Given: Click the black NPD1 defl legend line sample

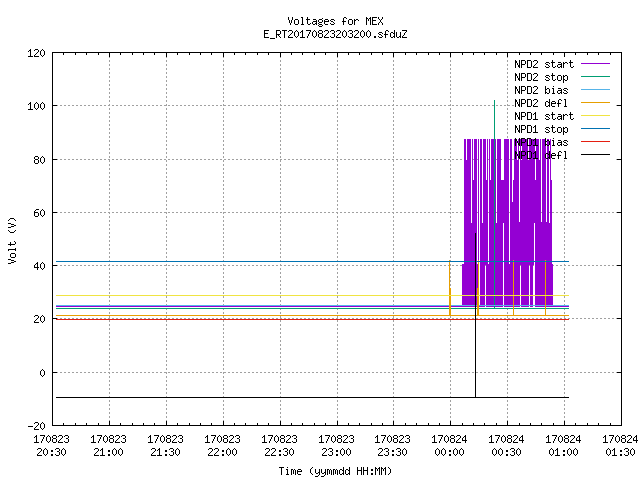Looking at the screenshot, I should coord(595,155).
